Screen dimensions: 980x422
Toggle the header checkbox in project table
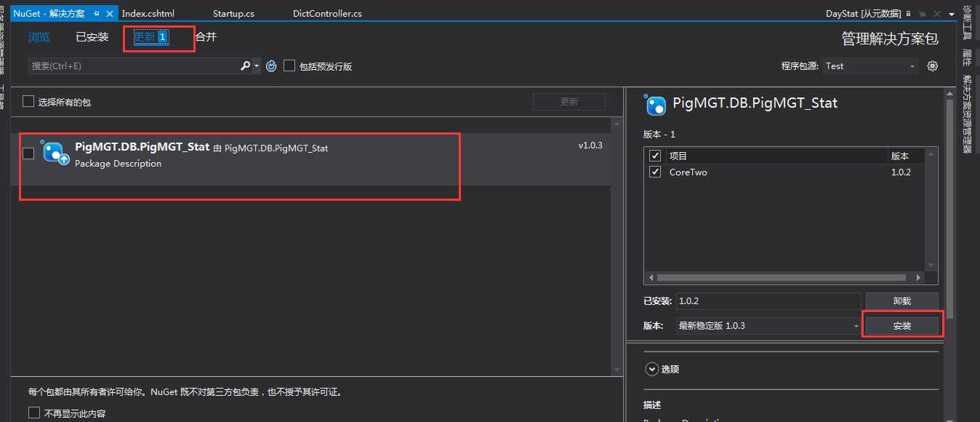click(655, 156)
